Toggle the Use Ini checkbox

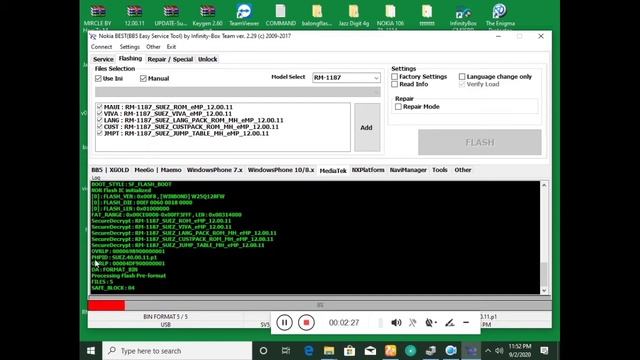(x=98, y=78)
